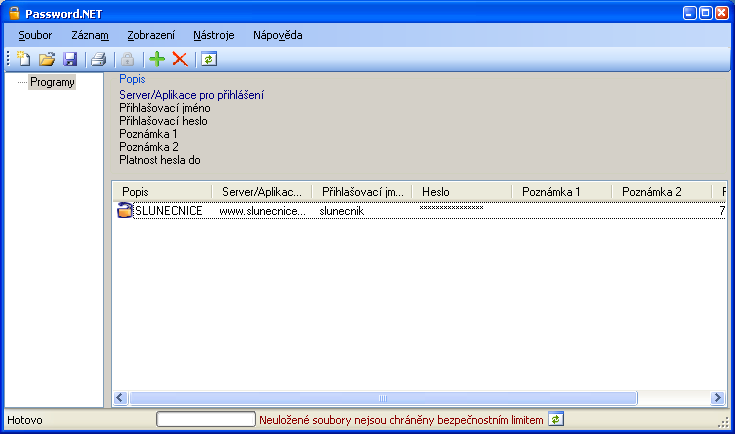
Task: Click the blue Popis detail label
Action: point(132,79)
